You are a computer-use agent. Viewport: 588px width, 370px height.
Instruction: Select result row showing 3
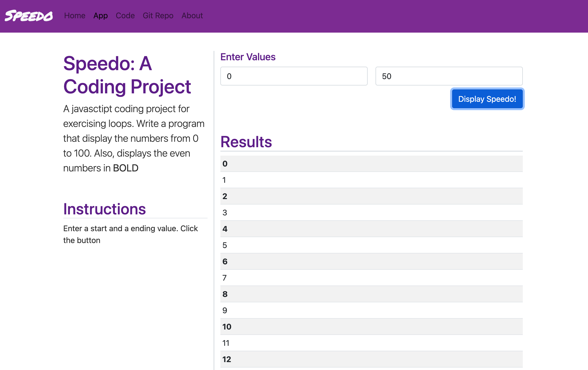tap(371, 212)
